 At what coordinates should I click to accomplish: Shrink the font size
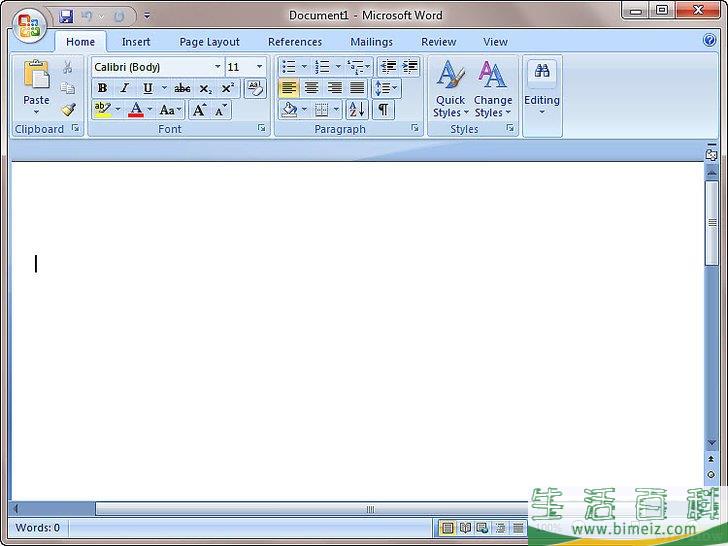[x=221, y=110]
